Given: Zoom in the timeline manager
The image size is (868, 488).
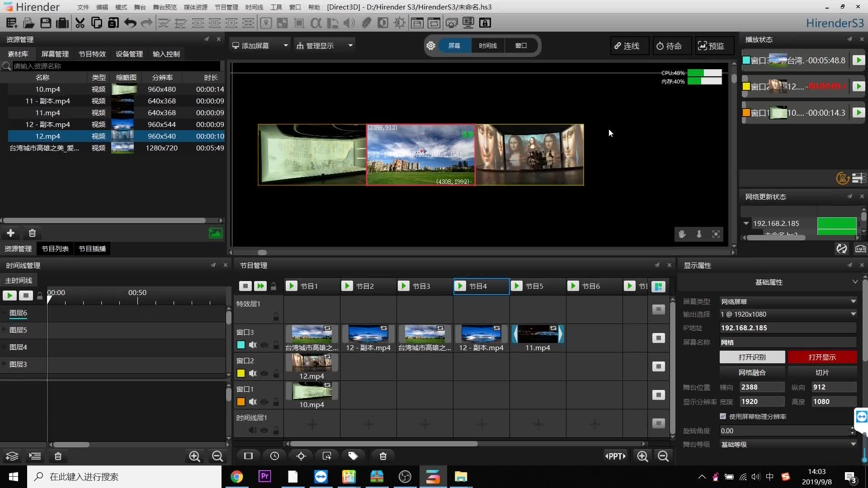Looking at the screenshot, I should (195, 456).
